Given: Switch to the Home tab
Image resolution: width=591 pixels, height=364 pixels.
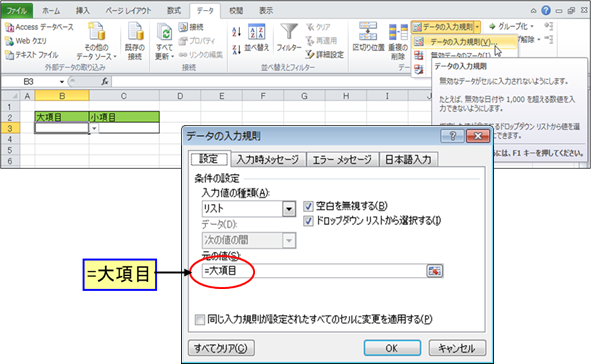Looking at the screenshot, I should pos(51,11).
